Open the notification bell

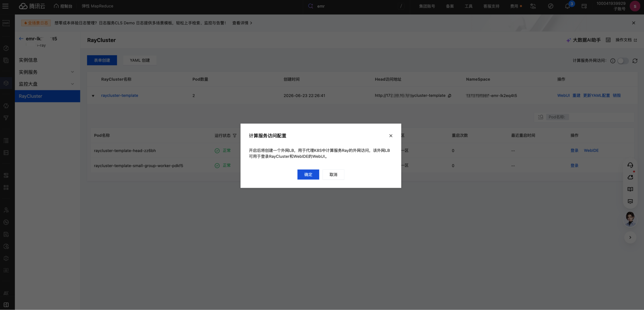[x=568, y=6]
